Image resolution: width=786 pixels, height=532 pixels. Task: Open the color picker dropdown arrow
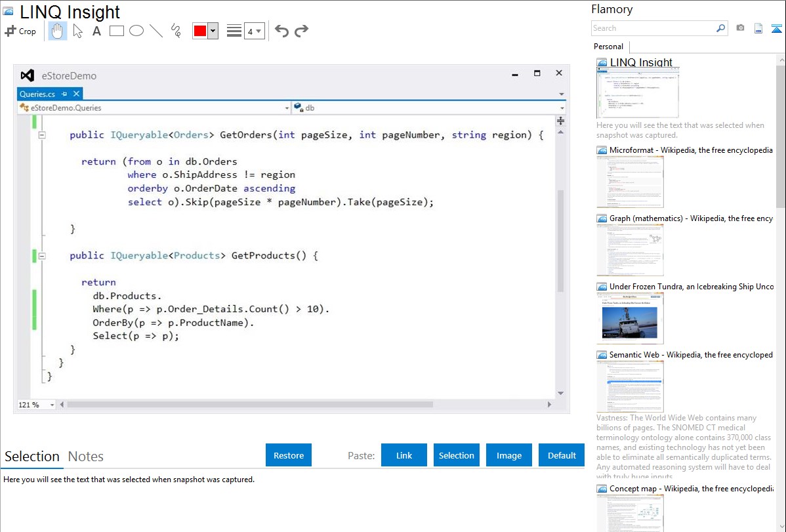(x=213, y=31)
